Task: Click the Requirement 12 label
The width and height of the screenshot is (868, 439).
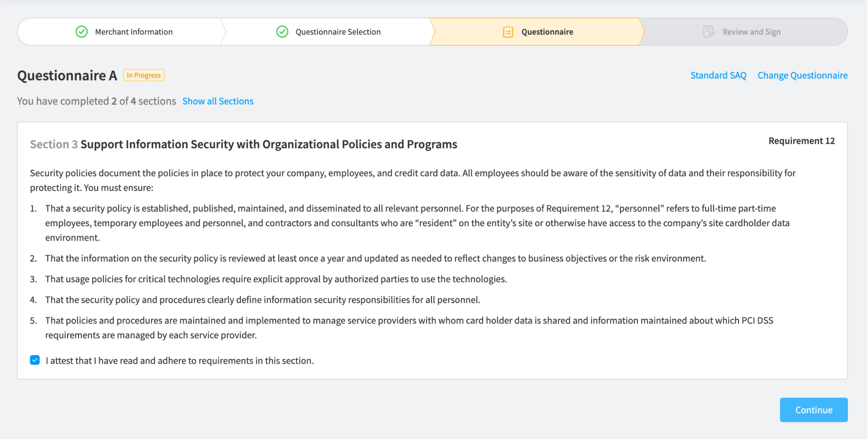Action: click(801, 141)
